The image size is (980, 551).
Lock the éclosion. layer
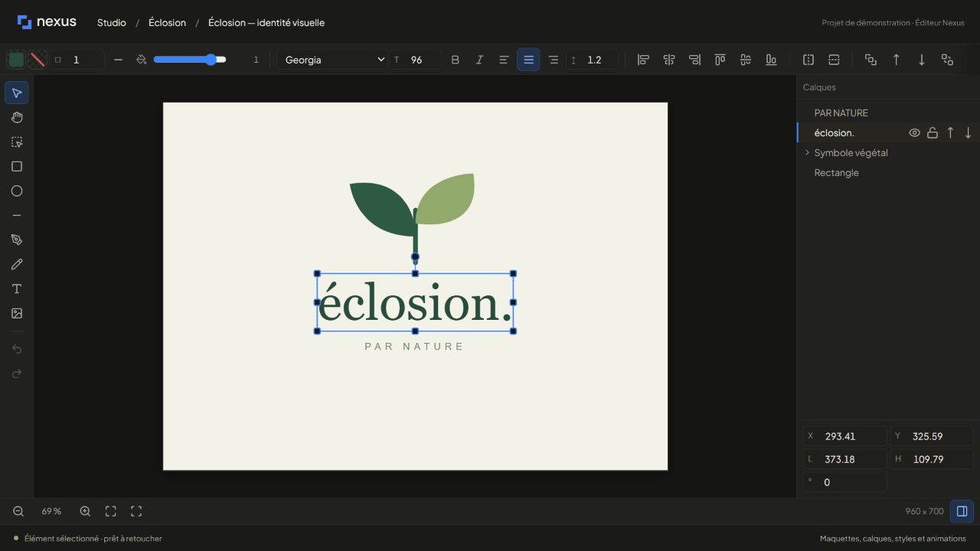(933, 133)
